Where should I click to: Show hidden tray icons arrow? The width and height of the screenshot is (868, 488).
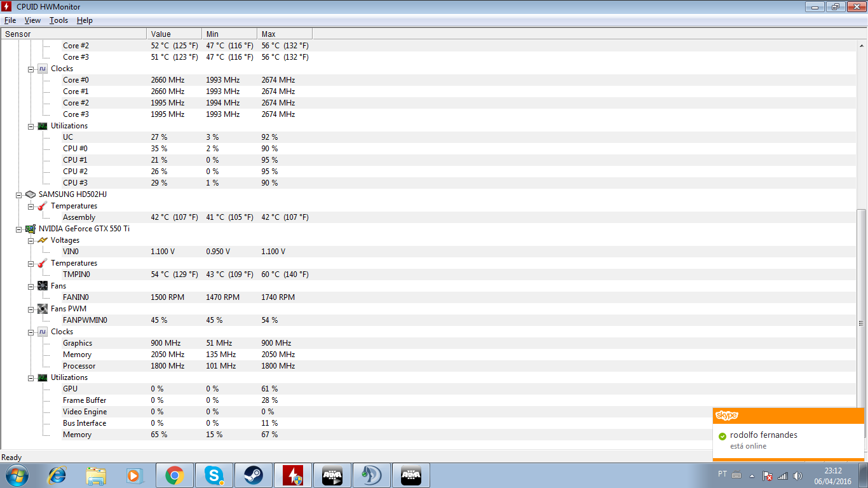point(752,475)
